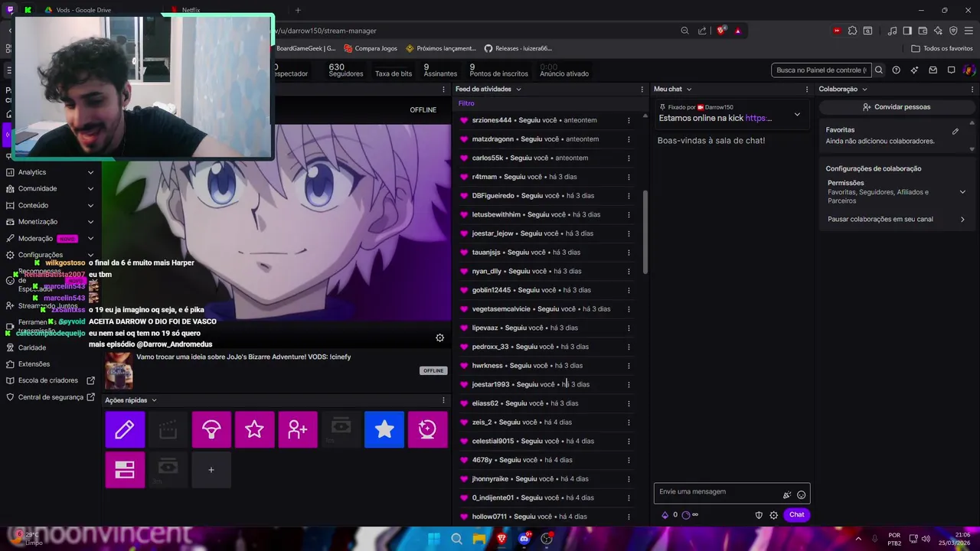Click the dashboard search magnifier icon

click(879, 70)
